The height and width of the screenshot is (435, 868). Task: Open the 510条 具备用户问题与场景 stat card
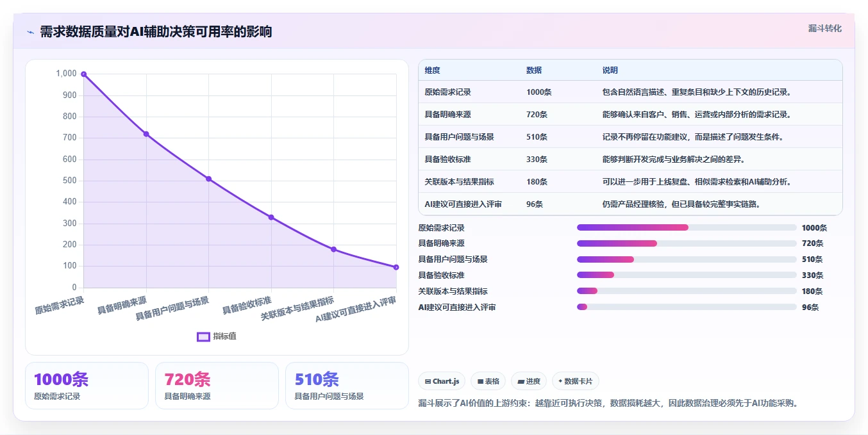tap(347, 386)
